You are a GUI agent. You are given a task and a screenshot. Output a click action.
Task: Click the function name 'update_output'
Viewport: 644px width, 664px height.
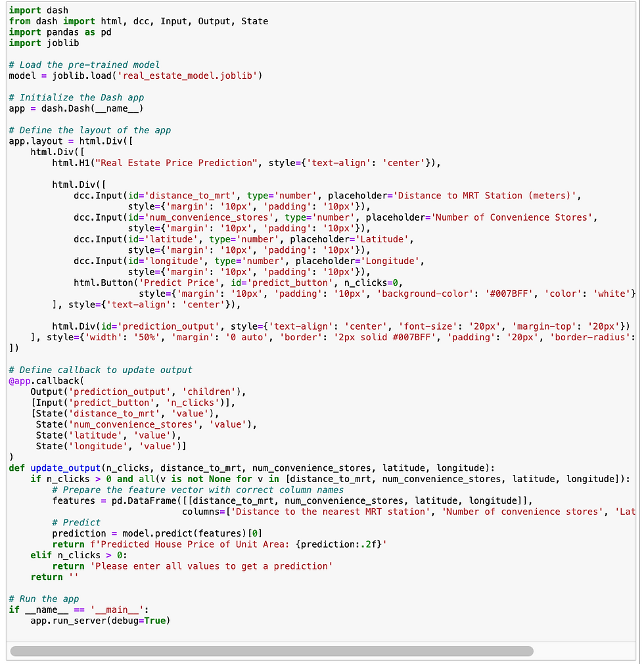[x=66, y=468]
